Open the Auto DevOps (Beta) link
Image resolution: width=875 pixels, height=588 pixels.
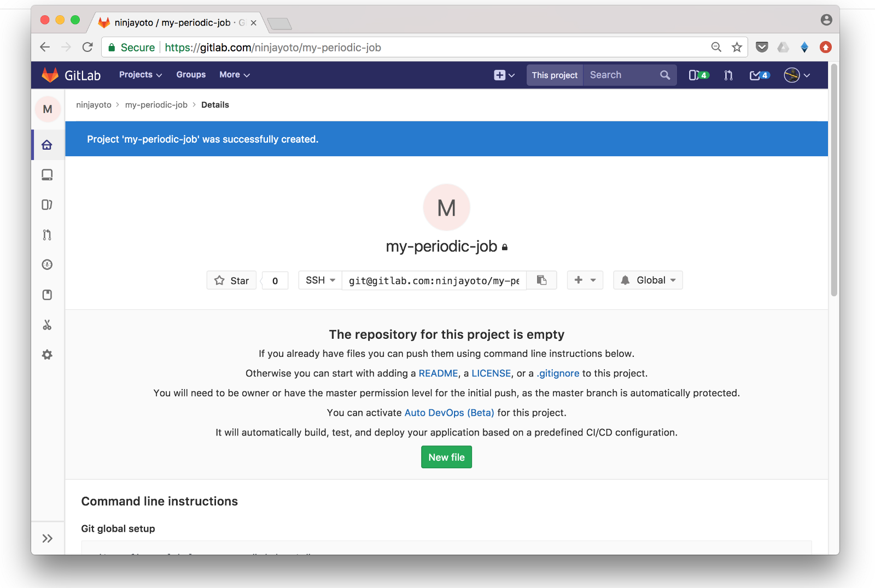click(450, 413)
